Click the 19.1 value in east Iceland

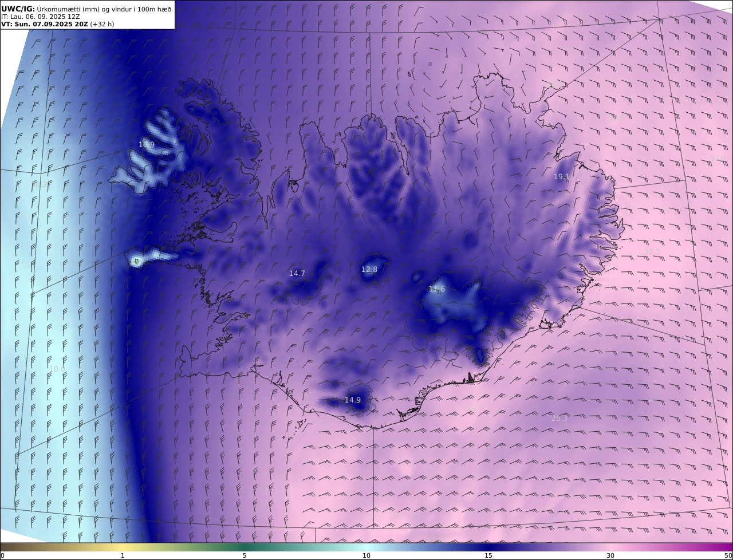coord(561,177)
